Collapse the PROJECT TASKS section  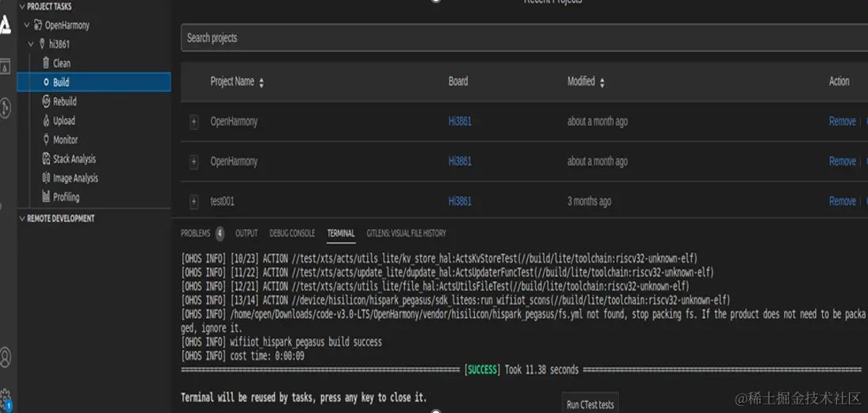pos(22,6)
